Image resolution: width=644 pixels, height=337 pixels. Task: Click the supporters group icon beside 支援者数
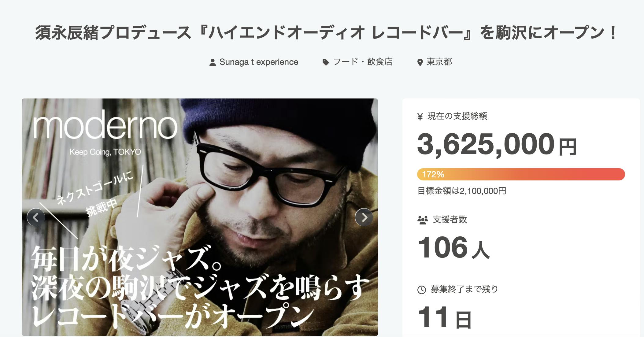(423, 220)
